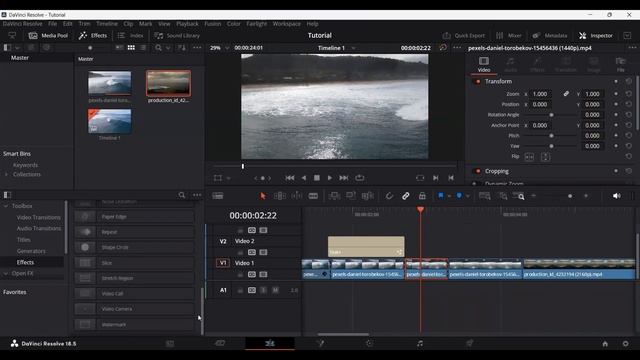640x360 pixels.
Task: Click the Overwrite Clip toolbar icon
Action: 351,196
